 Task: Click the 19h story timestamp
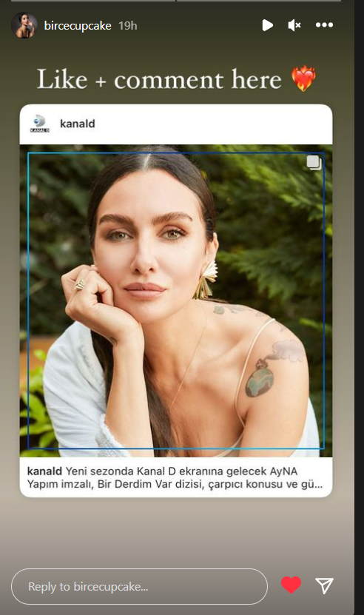tap(128, 26)
